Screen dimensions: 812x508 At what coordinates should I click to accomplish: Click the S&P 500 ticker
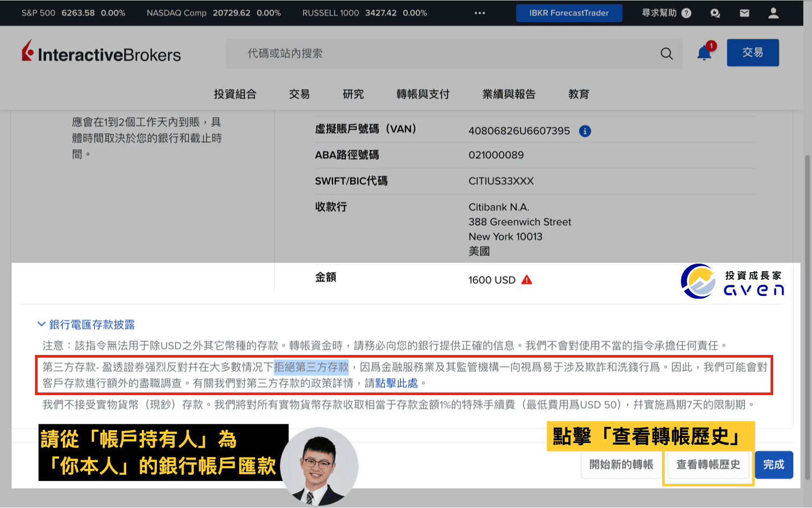[73, 13]
